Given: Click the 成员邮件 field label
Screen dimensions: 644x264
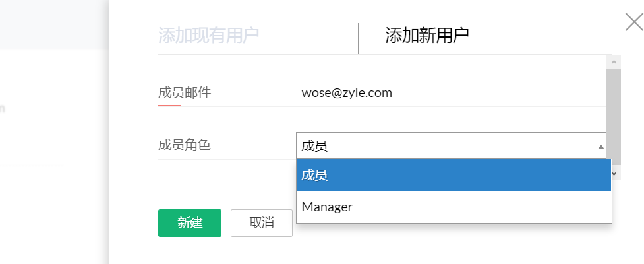Looking at the screenshot, I should (x=185, y=92).
